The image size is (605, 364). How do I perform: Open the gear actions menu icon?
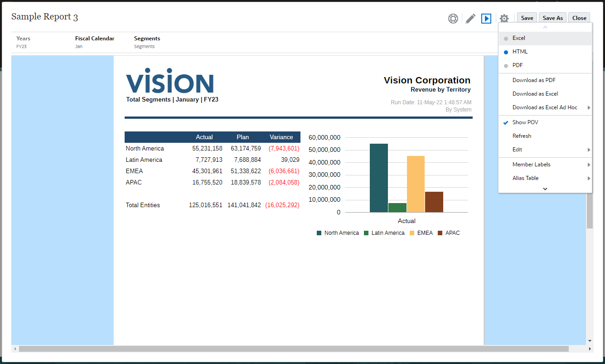(504, 19)
